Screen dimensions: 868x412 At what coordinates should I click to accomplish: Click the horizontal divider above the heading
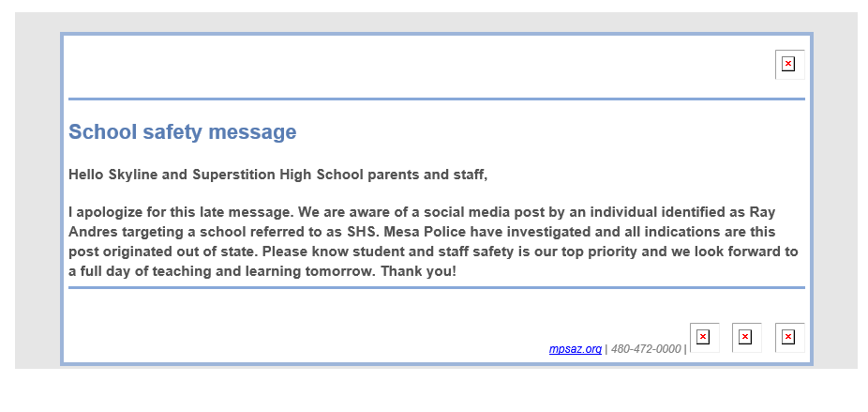[x=436, y=99]
